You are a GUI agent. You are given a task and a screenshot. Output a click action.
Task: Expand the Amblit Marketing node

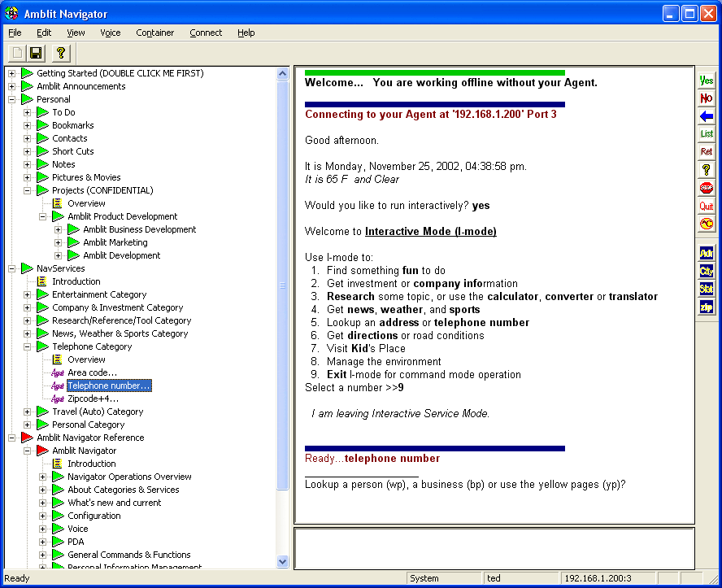coord(59,242)
